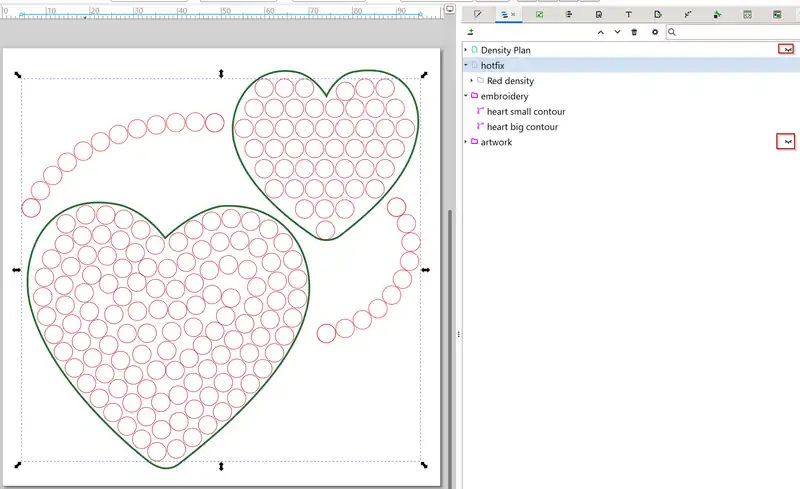Close the Layers and Objects tab

(514, 14)
